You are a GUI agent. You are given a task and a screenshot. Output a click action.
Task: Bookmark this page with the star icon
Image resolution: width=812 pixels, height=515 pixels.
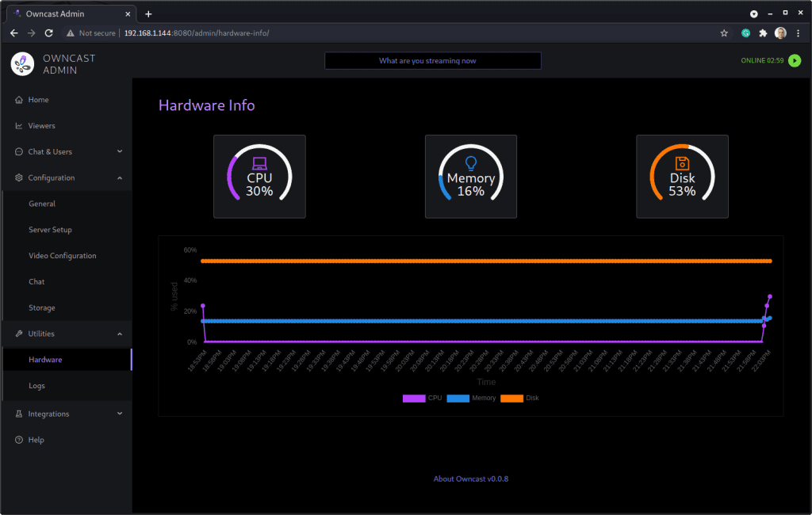(724, 33)
